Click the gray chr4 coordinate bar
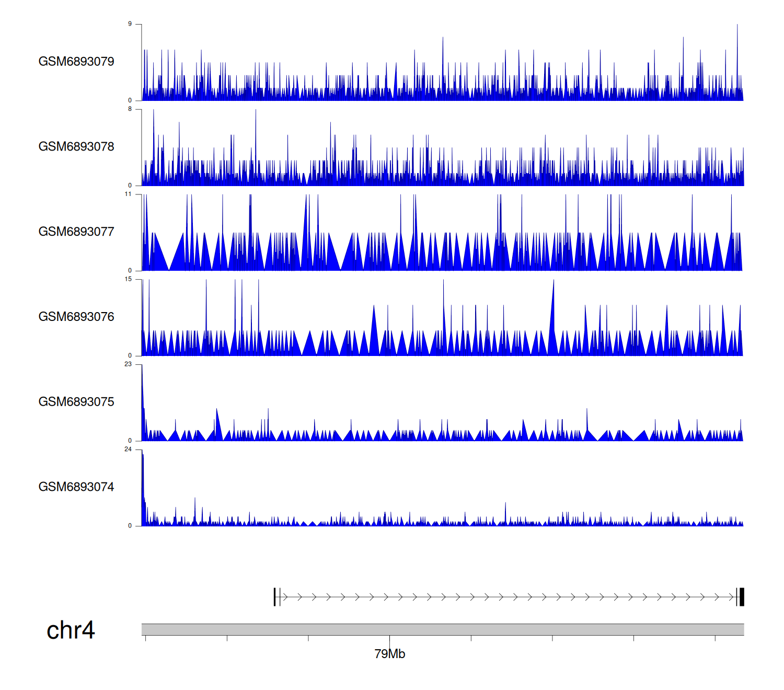Image resolution: width=784 pixels, height=690 pixels. click(x=442, y=629)
